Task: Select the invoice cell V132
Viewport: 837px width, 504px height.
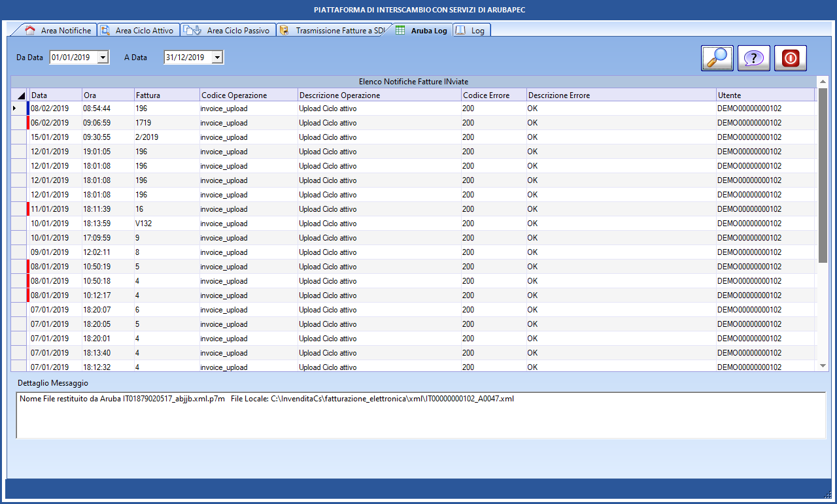Action: point(167,224)
